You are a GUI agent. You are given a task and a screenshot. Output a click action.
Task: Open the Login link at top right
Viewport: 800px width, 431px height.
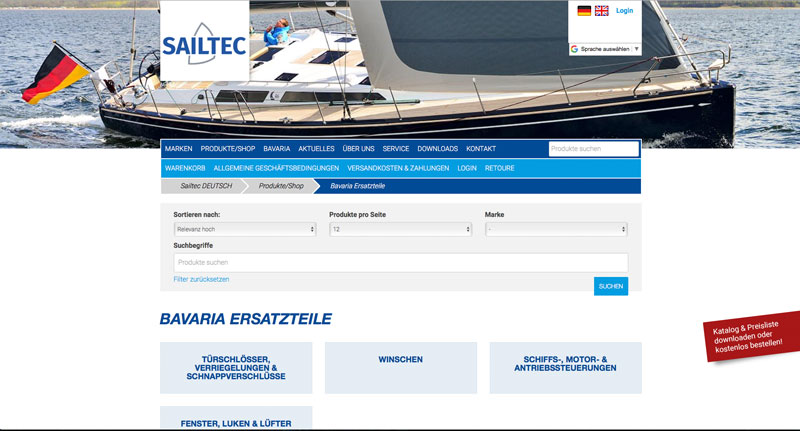click(624, 11)
